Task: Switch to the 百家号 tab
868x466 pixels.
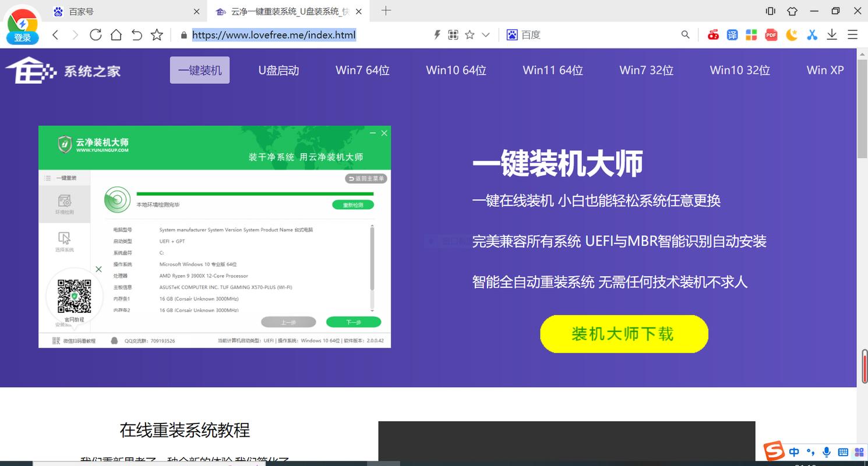Action: click(x=125, y=11)
